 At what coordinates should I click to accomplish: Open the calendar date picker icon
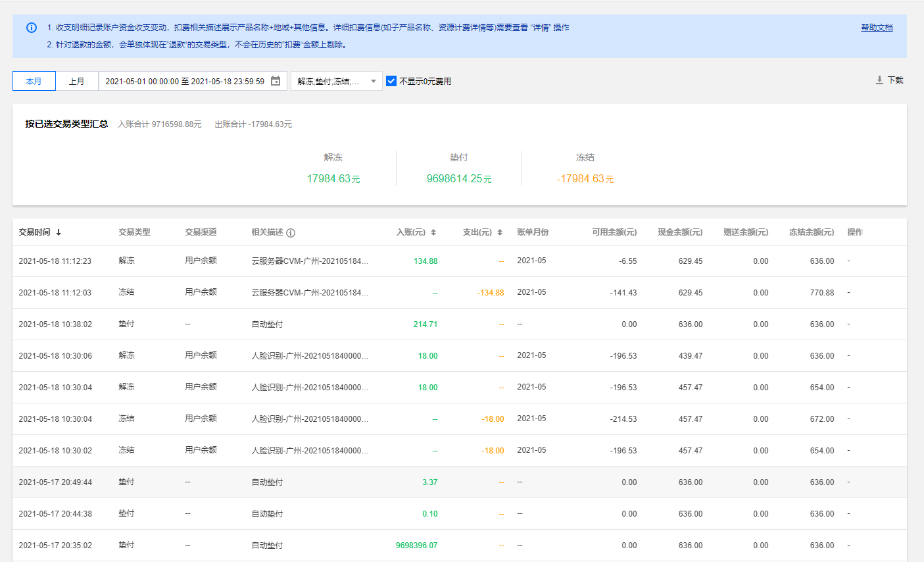tap(276, 81)
